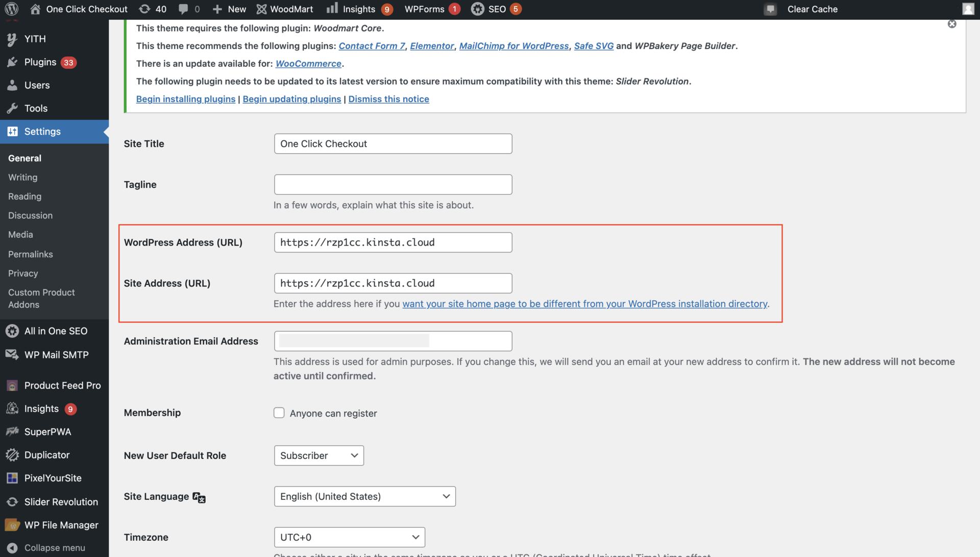980x557 pixels.
Task: Open Media settings submenu
Action: (x=21, y=235)
